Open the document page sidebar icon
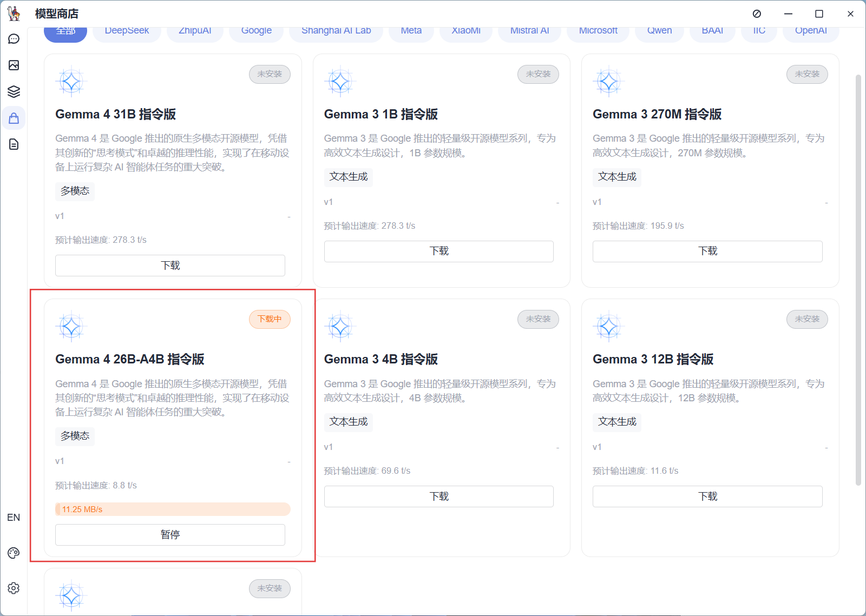 (x=14, y=144)
